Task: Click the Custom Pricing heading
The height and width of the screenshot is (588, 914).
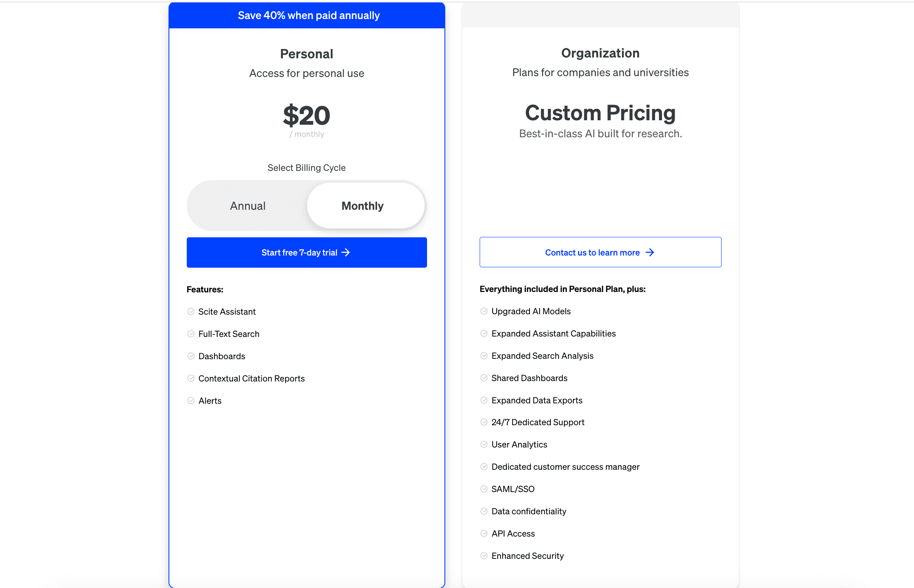Action: pos(600,113)
